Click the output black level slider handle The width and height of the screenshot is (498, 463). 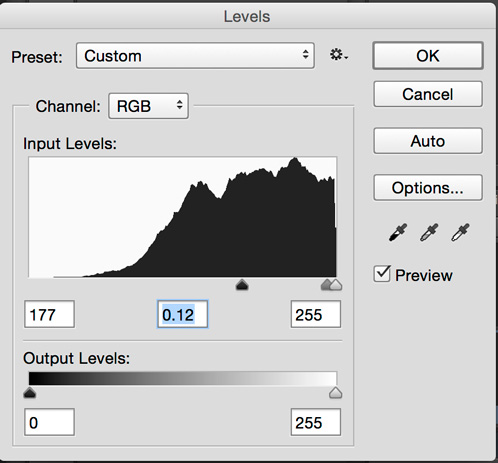(x=30, y=393)
